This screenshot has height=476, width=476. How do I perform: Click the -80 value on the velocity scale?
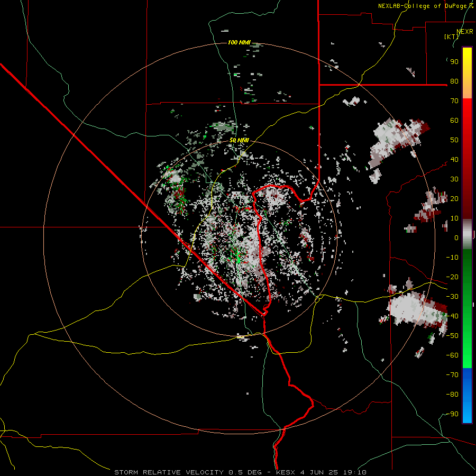pyautogui.click(x=452, y=395)
